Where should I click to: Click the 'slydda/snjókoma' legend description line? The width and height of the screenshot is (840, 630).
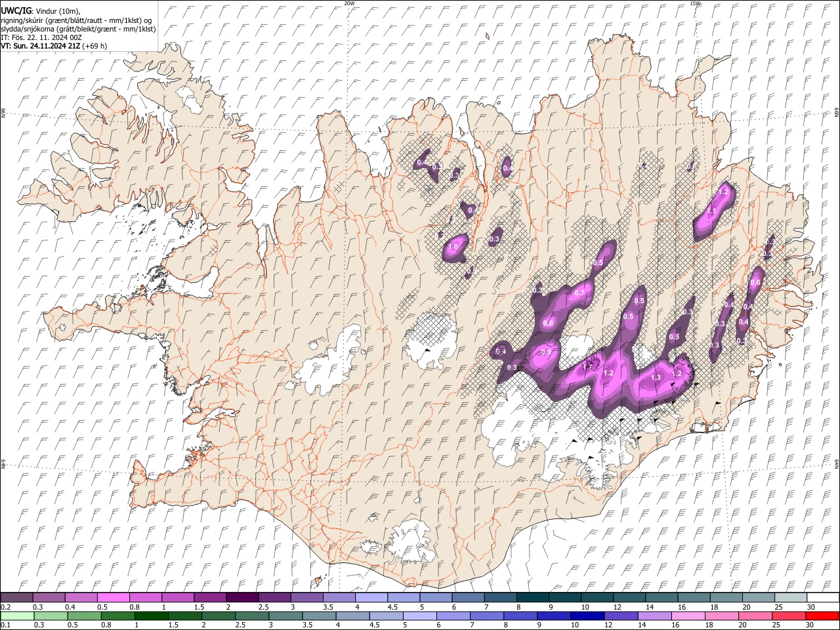tap(78, 29)
